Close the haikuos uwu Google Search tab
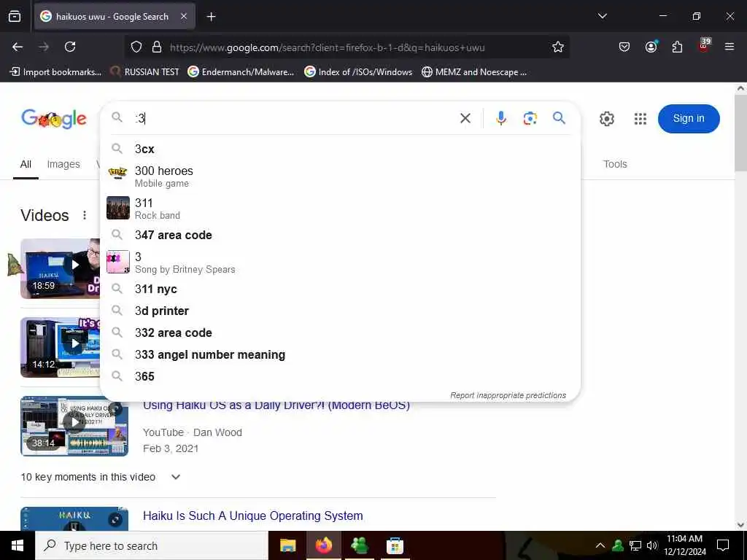Screen dimensions: 747x560 184,17
